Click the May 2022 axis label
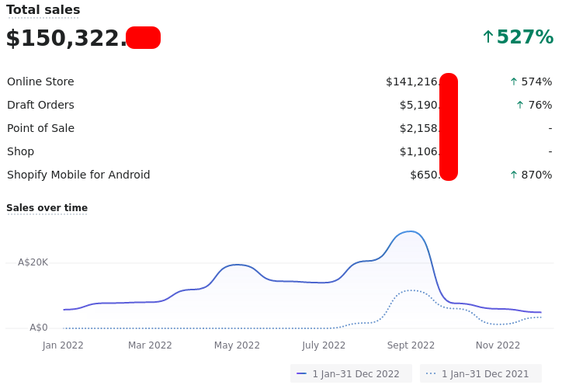This screenshot has width=562, height=392. (x=237, y=345)
